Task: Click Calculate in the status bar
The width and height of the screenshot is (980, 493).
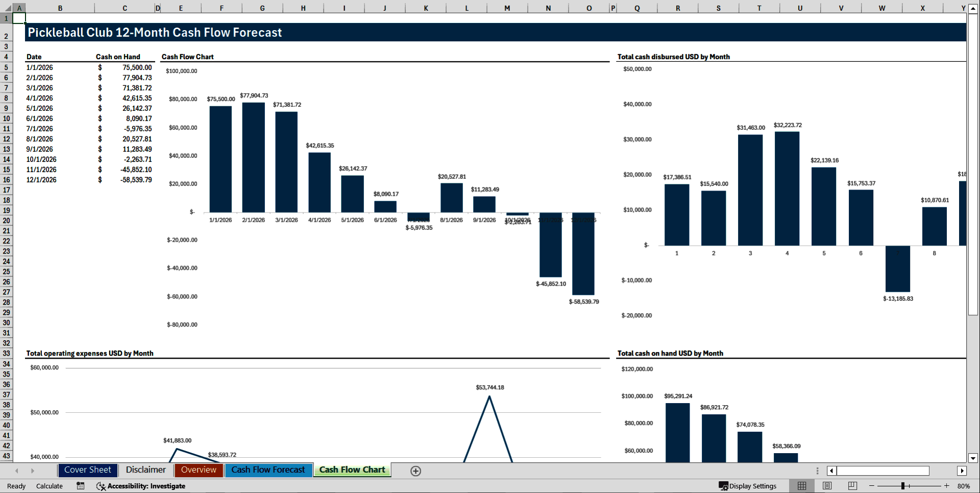Action: pos(49,486)
